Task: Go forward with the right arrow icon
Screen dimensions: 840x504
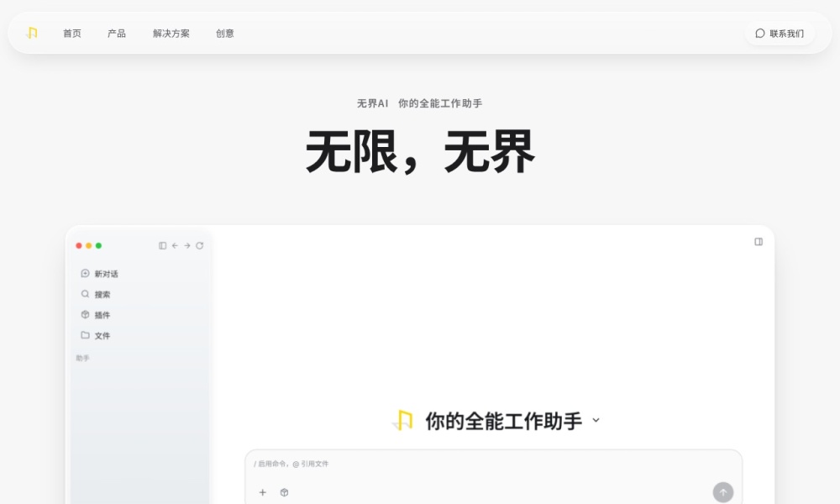Action: pyautogui.click(x=187, y=245)
